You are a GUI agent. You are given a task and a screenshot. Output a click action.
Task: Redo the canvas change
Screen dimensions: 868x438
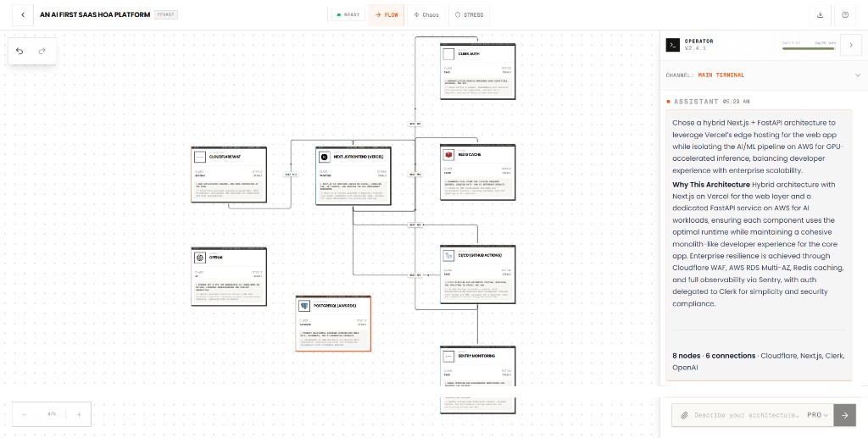pos(42,51)
